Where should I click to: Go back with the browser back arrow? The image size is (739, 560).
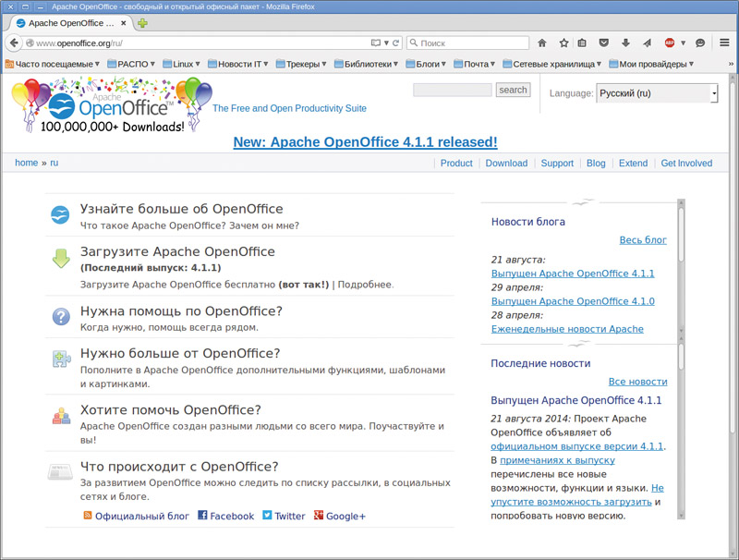point(14,43)
